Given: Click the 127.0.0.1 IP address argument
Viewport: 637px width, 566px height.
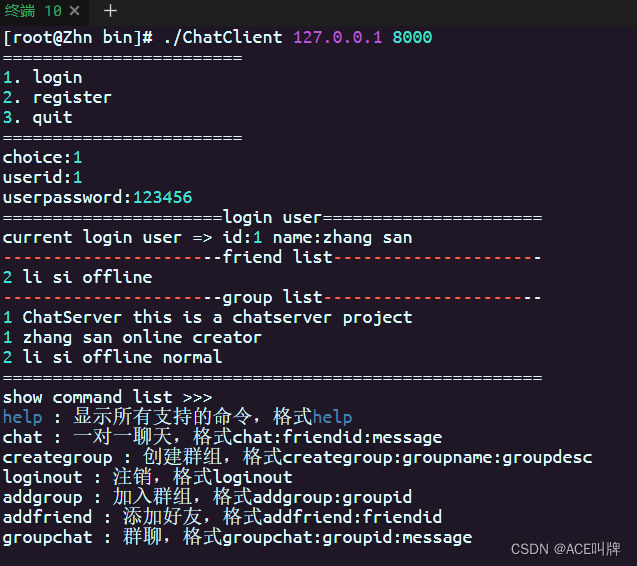Looking at the screenshot, I should (x=337, y=37).
